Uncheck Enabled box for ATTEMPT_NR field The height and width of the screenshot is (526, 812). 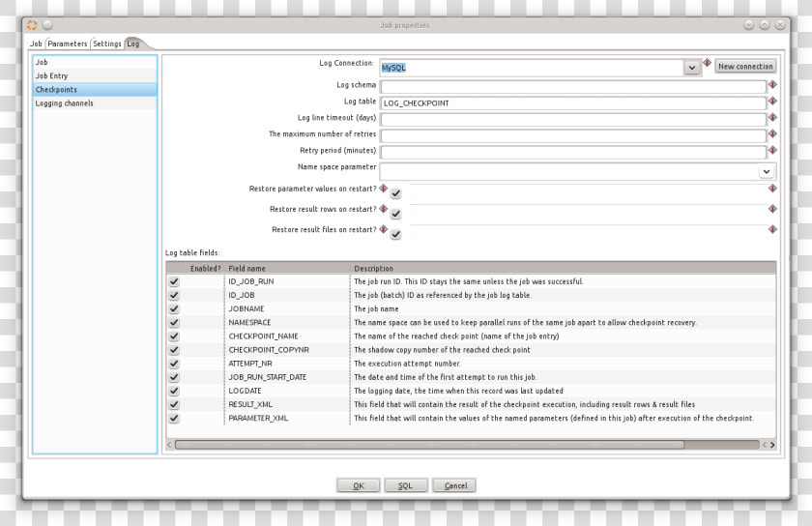[x=174, y=364]
